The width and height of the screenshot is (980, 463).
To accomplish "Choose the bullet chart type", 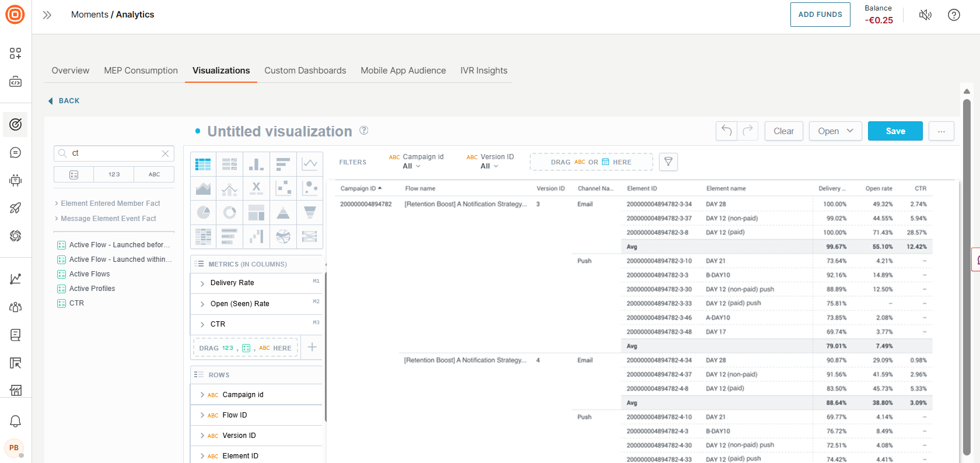I will click(x=230, y=236).
